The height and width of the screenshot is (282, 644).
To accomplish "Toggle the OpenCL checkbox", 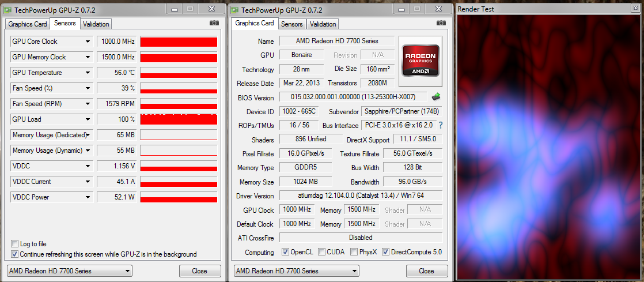I will click(x=286, y=252).
